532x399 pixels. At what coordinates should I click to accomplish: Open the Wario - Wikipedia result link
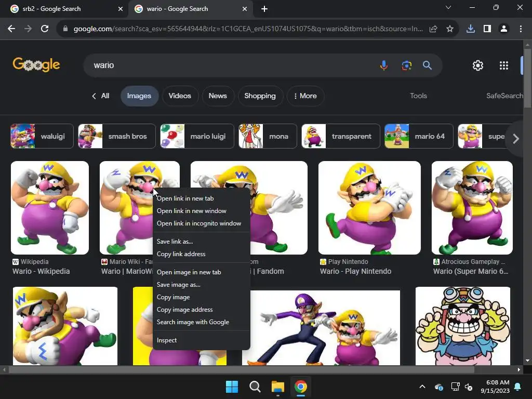pos(41,271)
